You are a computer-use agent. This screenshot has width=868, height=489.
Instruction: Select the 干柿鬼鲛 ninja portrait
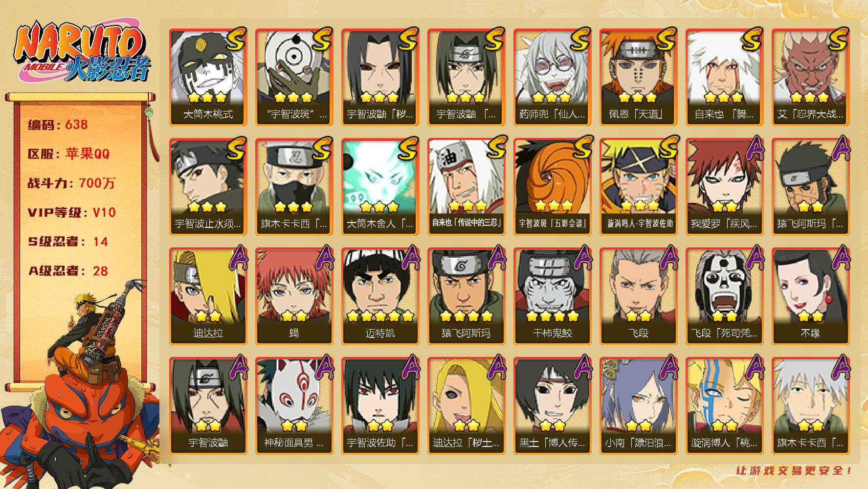tap(552, 296)
